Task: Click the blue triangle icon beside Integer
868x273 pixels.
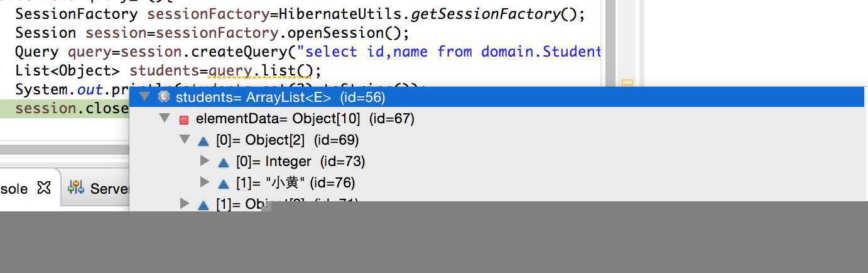Action: click(224, 162)
